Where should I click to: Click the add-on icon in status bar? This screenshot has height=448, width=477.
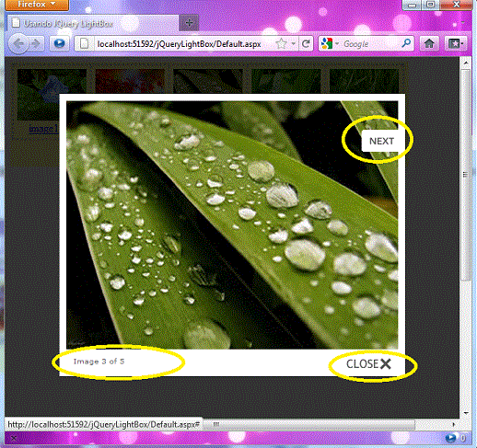(450, 438)
